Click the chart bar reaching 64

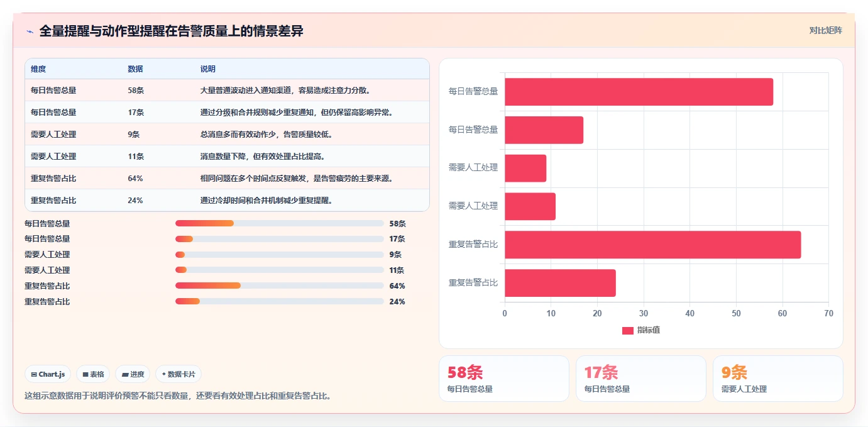pyautogui.click(x=652, y=245)
